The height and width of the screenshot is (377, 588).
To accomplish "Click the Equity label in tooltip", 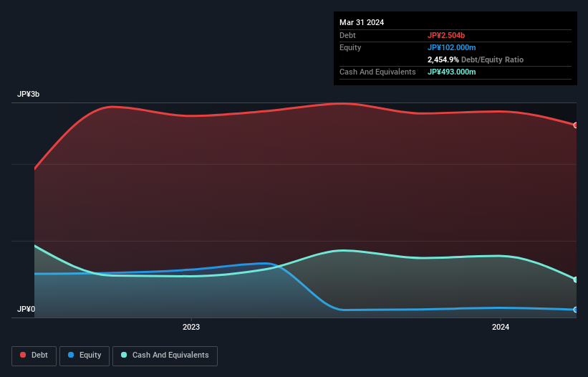I will [x=350, y=47].
